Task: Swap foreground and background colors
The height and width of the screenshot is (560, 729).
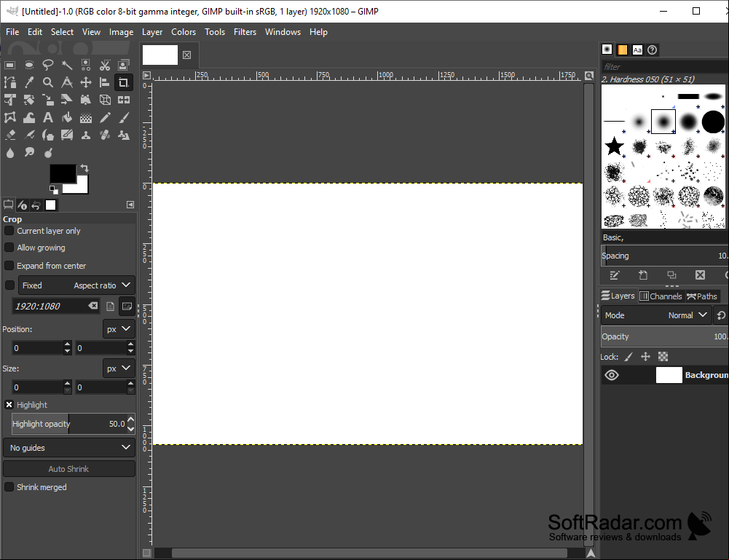Action: pyautogui.click(x=84, y=167)
